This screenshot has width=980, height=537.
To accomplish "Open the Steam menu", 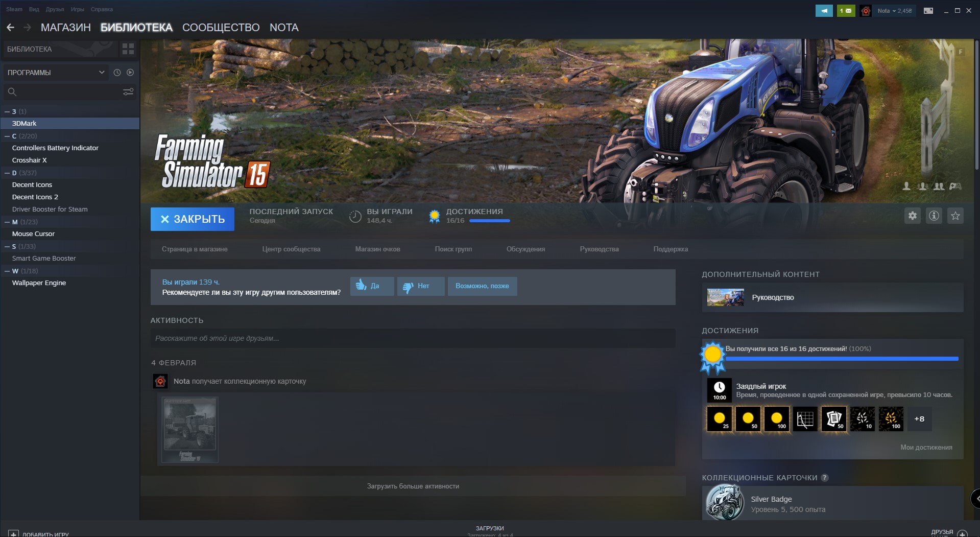I will 14,9.
